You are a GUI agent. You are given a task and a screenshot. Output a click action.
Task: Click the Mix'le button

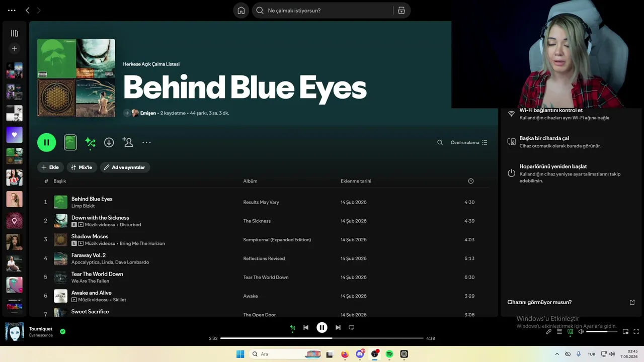pyautogui.click(x=82, y=167)
